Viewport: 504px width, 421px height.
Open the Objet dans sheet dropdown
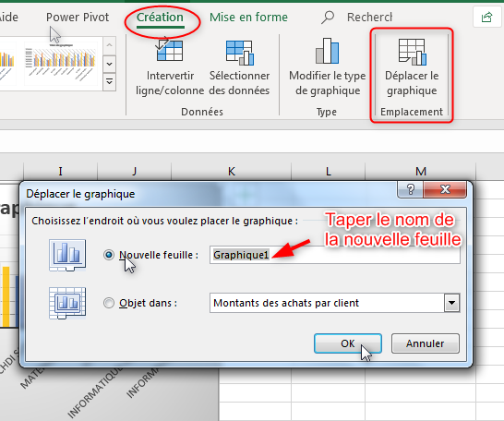[451, 303]
